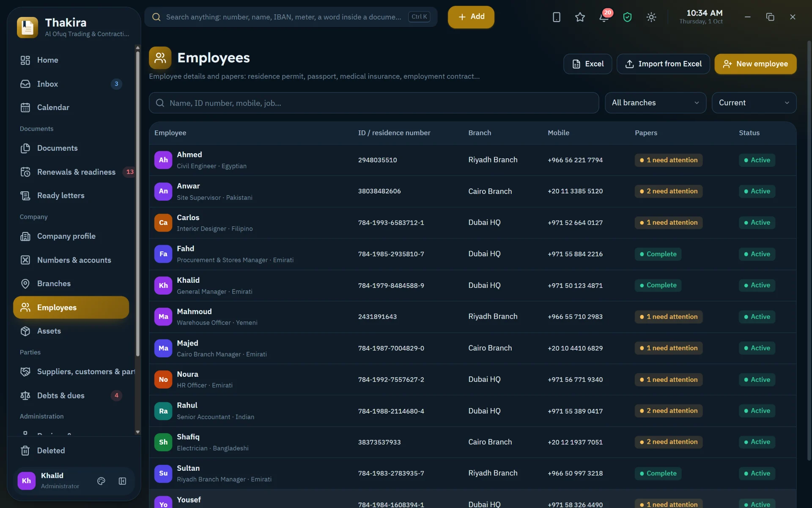This screenshot has height=508, width=812.
Task: Click the green security shield icon
Action: [627, 17]
